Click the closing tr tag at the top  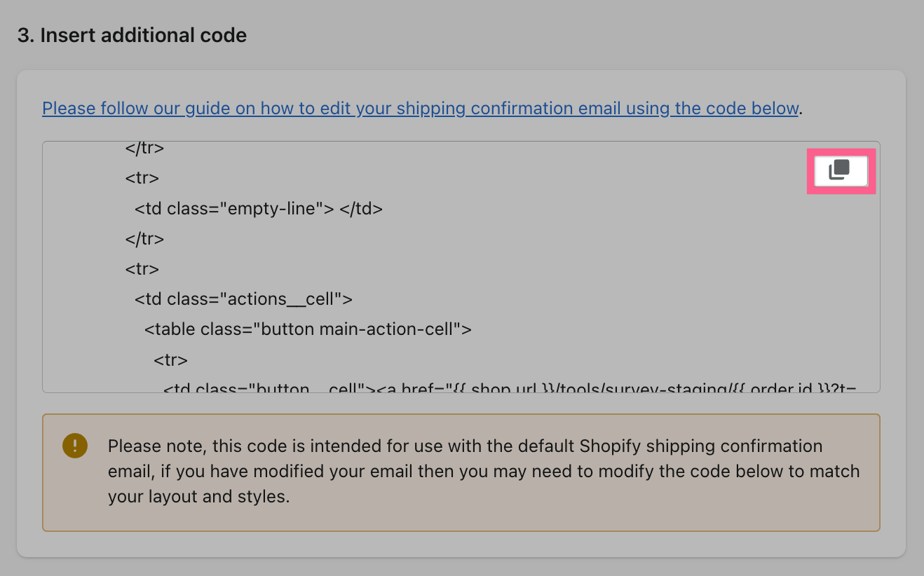(144, 147)
